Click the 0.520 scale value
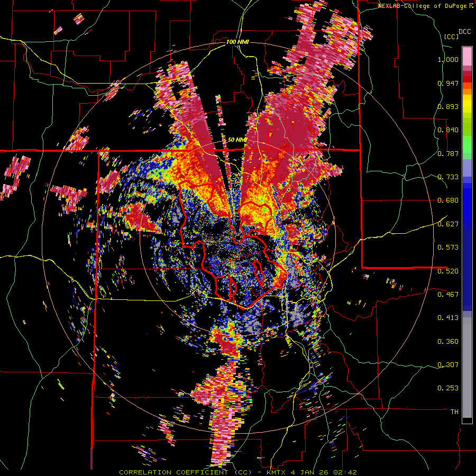This screenshot has height=476, width=476. 448,271
